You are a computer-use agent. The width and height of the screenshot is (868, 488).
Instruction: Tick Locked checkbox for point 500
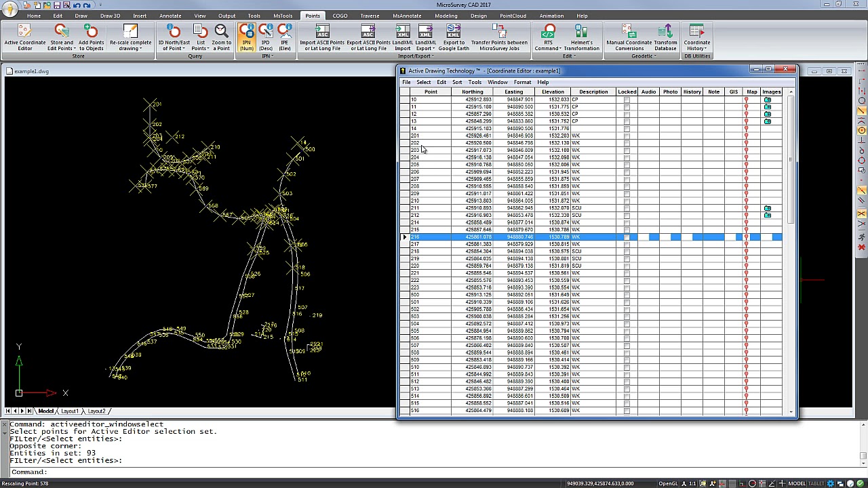click(x=627, y=295)
